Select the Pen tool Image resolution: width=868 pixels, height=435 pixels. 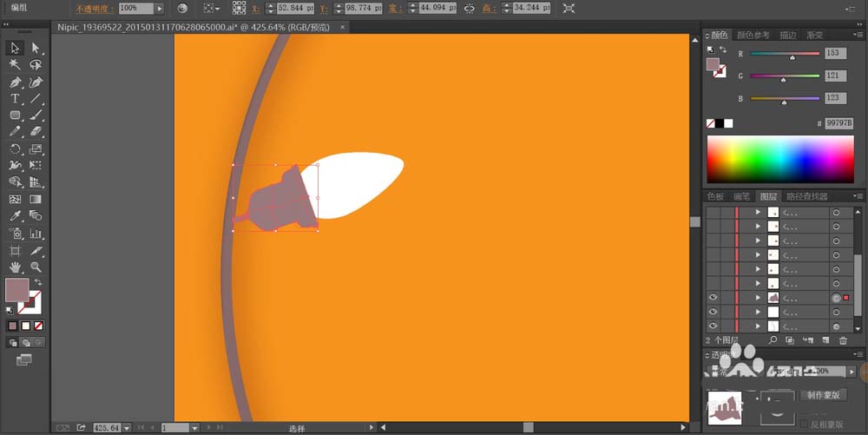pos(15,82)
